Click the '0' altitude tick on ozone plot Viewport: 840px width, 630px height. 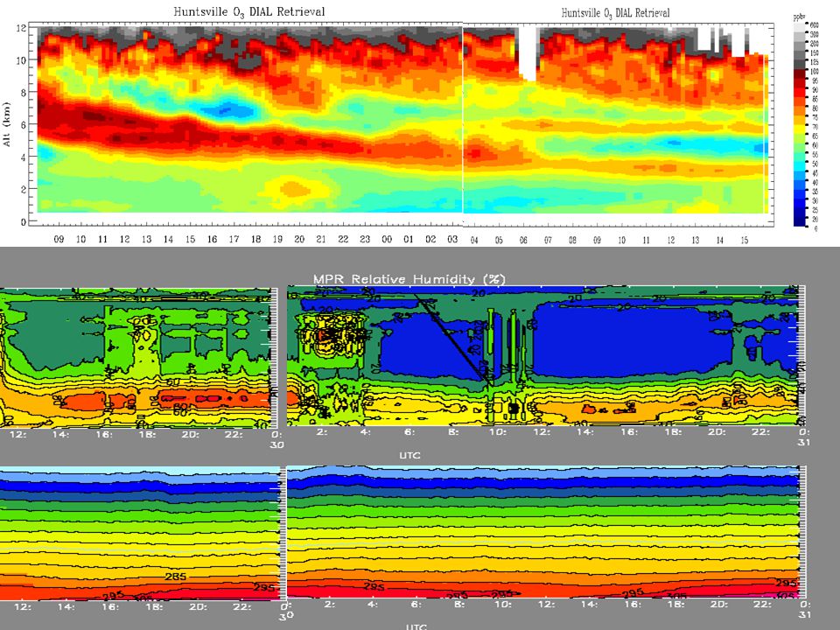[23, 221]
